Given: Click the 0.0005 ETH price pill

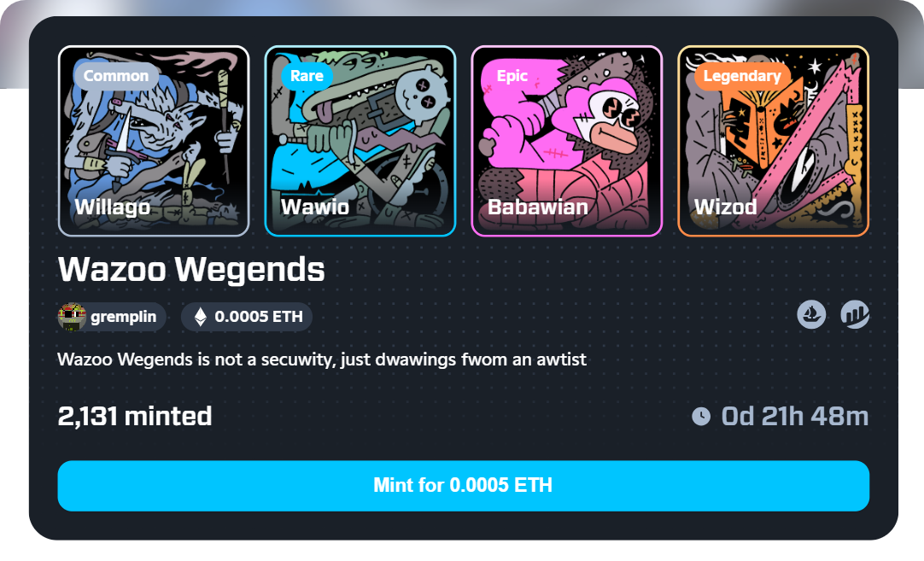Looking at the screenshot, I should tap(247, 317).
